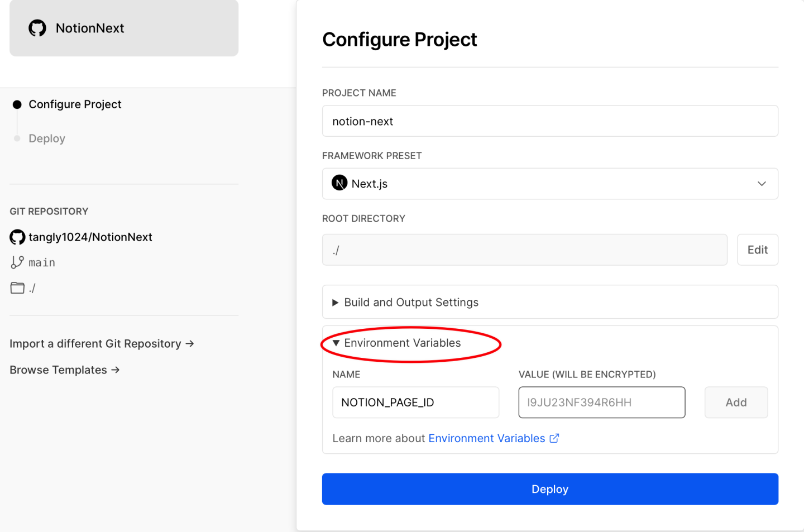Click the GitHub logo beside NotionNext title
Screen dimensions: 804x532
tap(37, 28)
